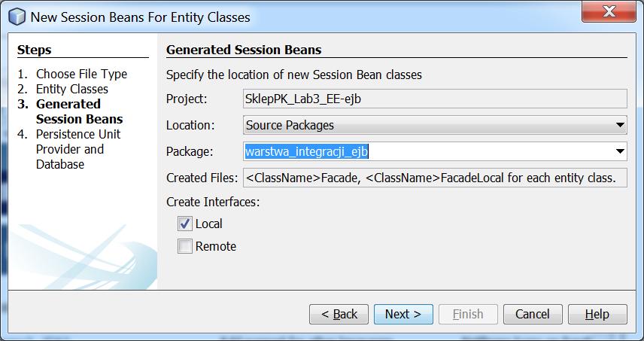Close the New Session Beans dialog
The width and height of the screenshot is (644, 341).
[x=609, y=12]
